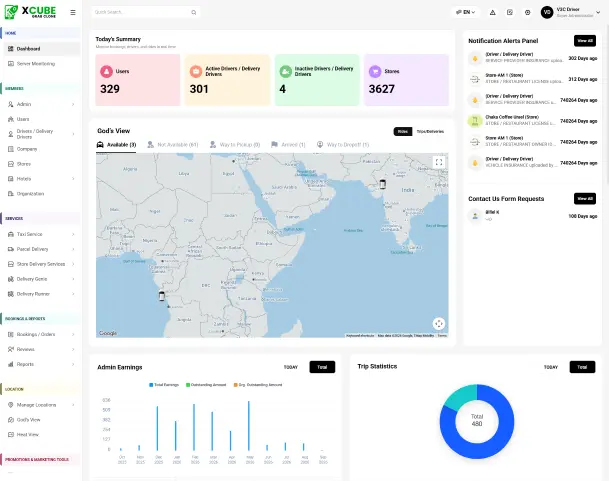Open the clock icon in header
This screenshot has width=609, height=481.
(x=527, y=12)
